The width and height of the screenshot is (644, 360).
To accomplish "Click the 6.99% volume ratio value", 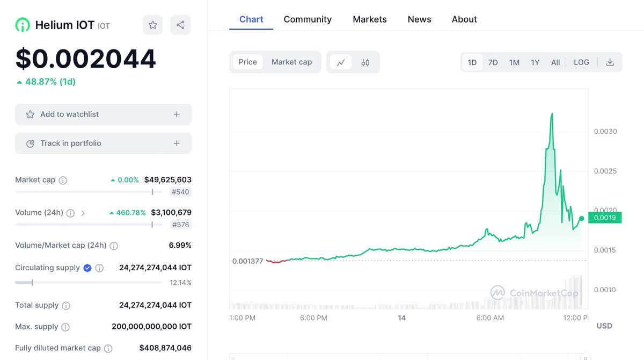I will tap(180, 246).
